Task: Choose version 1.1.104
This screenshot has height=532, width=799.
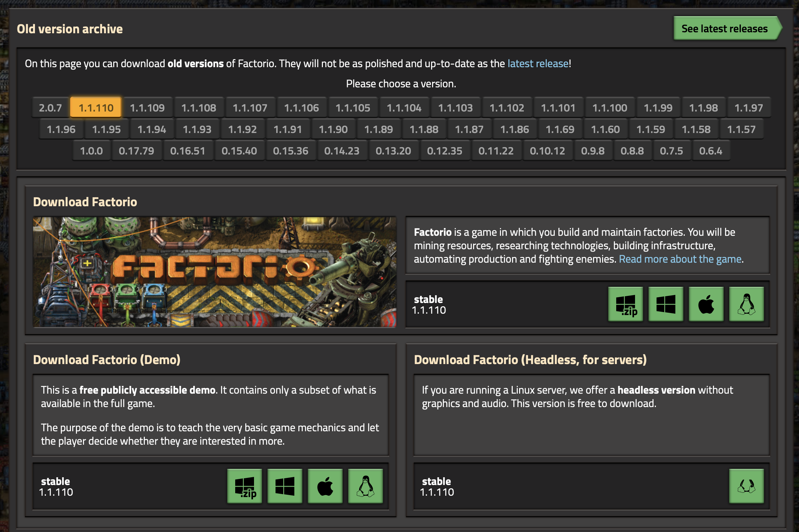Action: (404, 107)
